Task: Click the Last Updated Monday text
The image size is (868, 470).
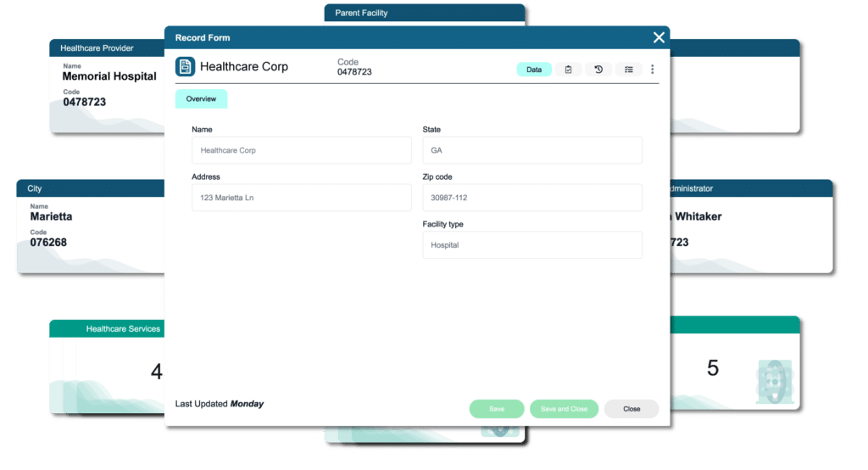Action: (x=220, y=404)
